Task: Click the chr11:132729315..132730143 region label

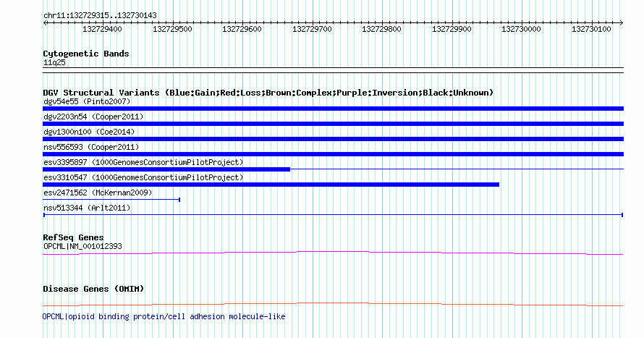Action: click(100, 16)
